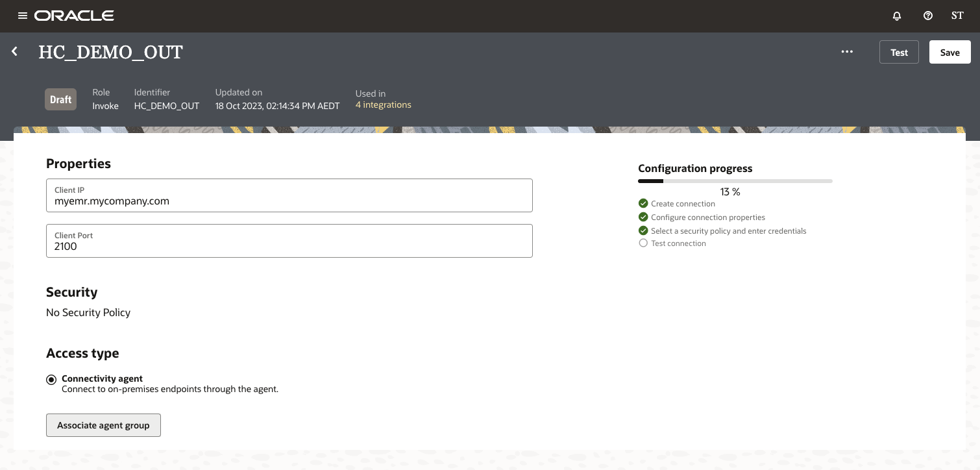Click the Create connection green checkmark icon
The height and width of the screenshot is (470, 980).
pos(643,203)
